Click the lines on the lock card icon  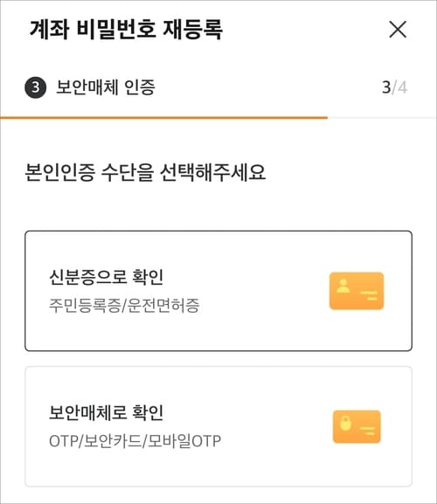pyautogui.click(x=367, y=431)
